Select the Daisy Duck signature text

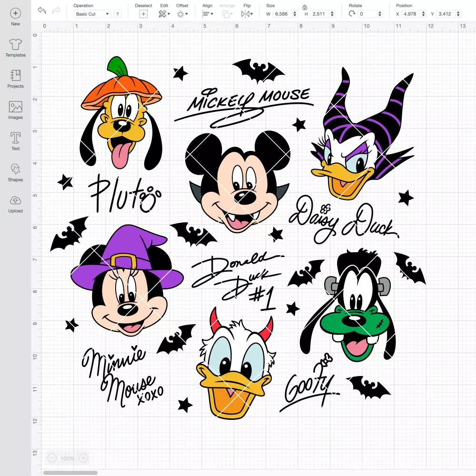point(343,219)
